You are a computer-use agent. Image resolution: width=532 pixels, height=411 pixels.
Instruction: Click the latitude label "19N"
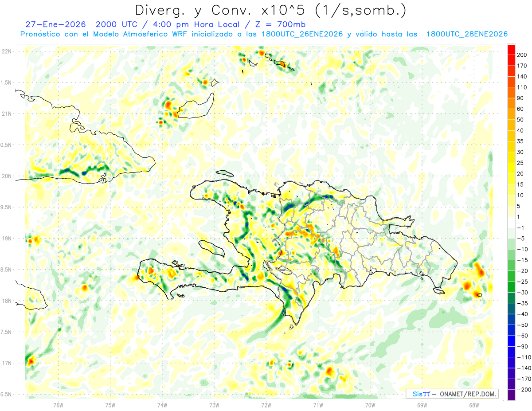pyautogui.click(x=7, y=239)
